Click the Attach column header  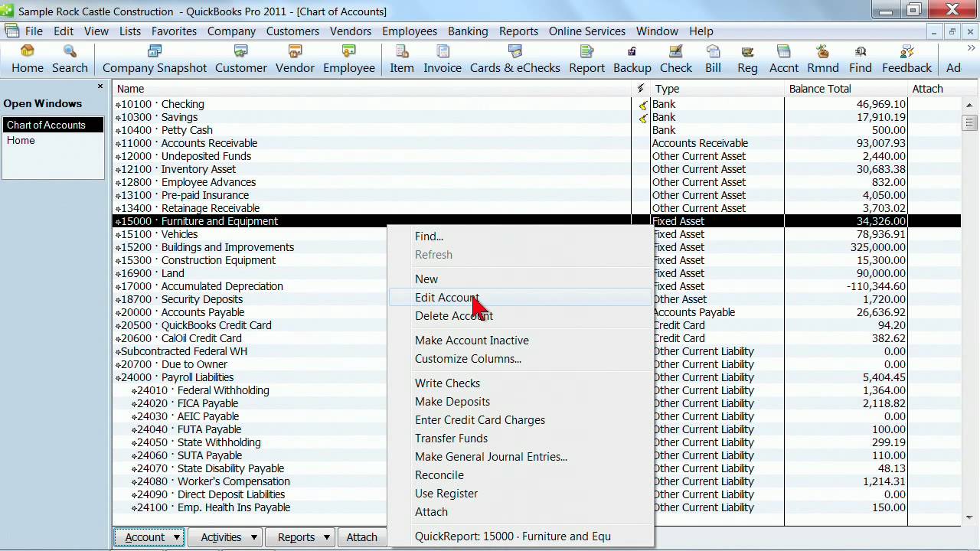[933, 89]
